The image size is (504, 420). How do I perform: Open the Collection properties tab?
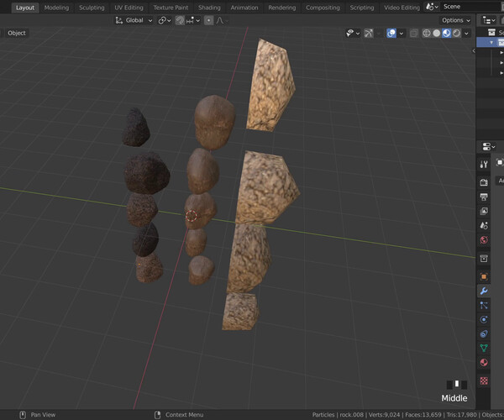click(x=484, y=259)
